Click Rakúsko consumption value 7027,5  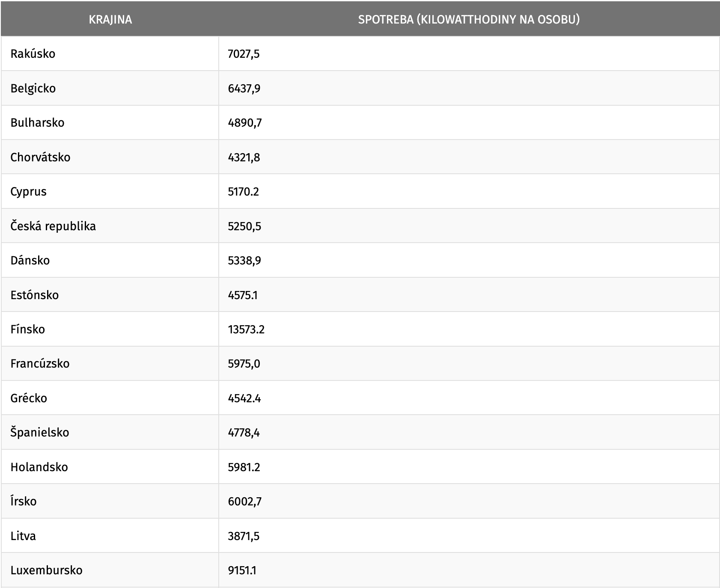click(244, 54)
